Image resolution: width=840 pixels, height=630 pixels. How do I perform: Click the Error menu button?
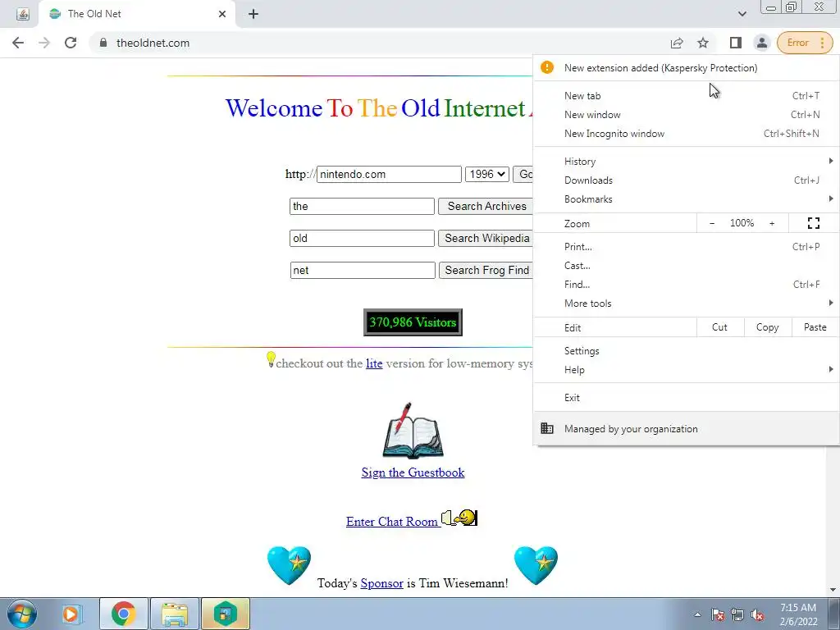[805, 43]
